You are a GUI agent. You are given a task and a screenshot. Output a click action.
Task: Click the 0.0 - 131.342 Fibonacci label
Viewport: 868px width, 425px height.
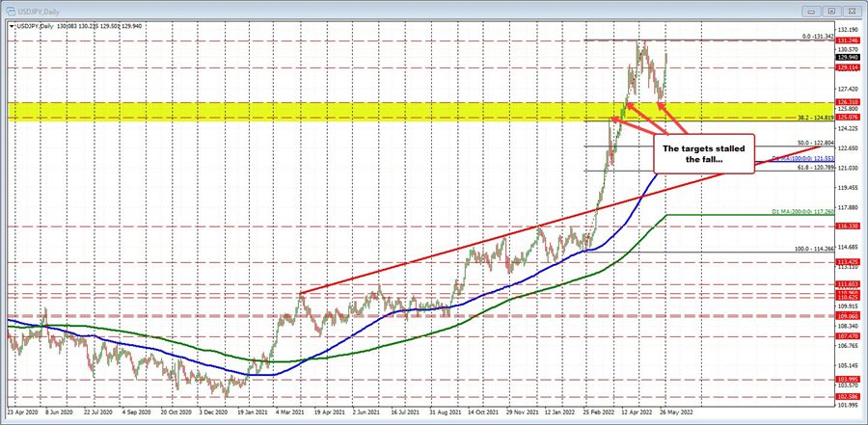tap(818, 37)
